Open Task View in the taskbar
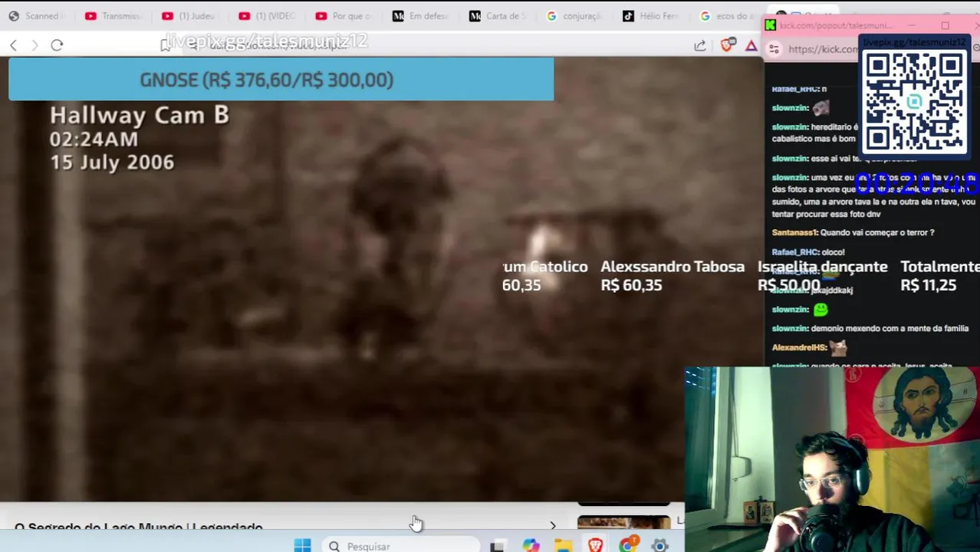The width and height of the screenshot is (980, 552). pos(498,546)
